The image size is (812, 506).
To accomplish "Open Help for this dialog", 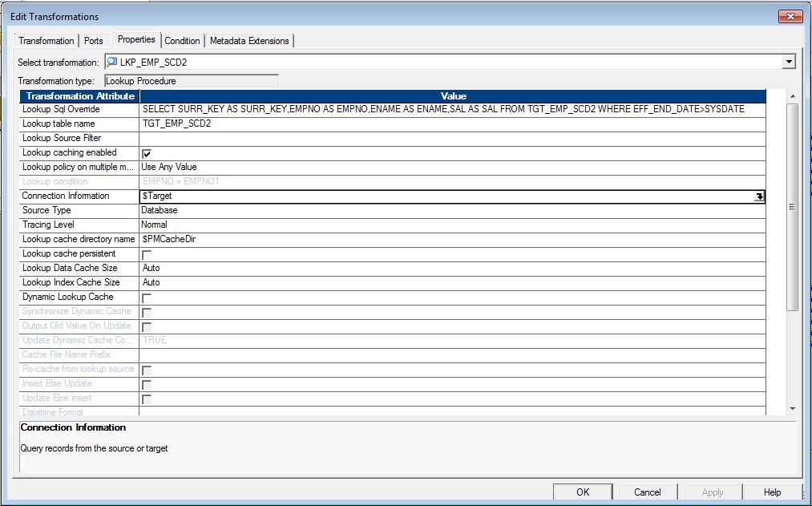I will (x=772, y=492).
